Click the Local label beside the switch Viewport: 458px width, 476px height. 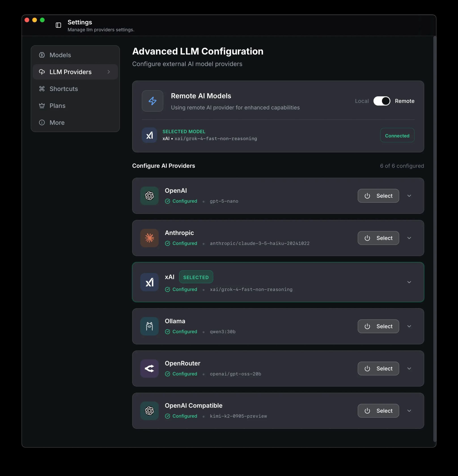point(362,101)
